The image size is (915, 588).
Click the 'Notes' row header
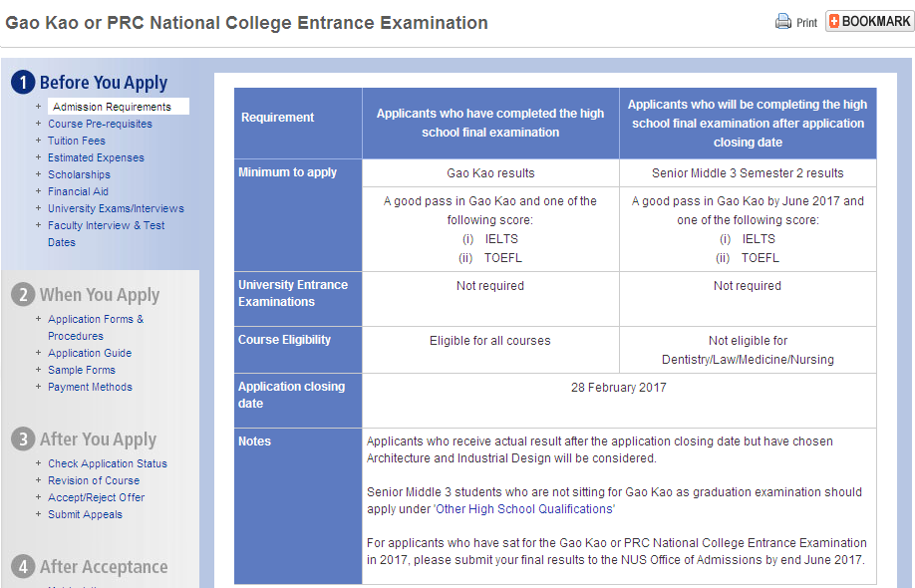[298, 505]
